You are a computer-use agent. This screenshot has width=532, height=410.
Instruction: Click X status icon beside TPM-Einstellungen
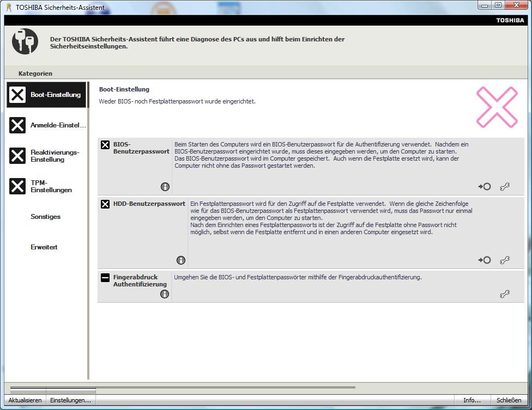point(17,186)
